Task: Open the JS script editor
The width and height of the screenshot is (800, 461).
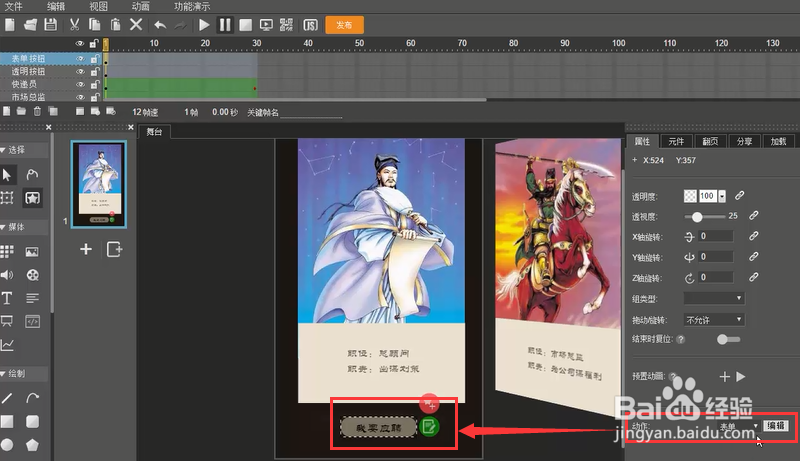Action: click(310, 24)
